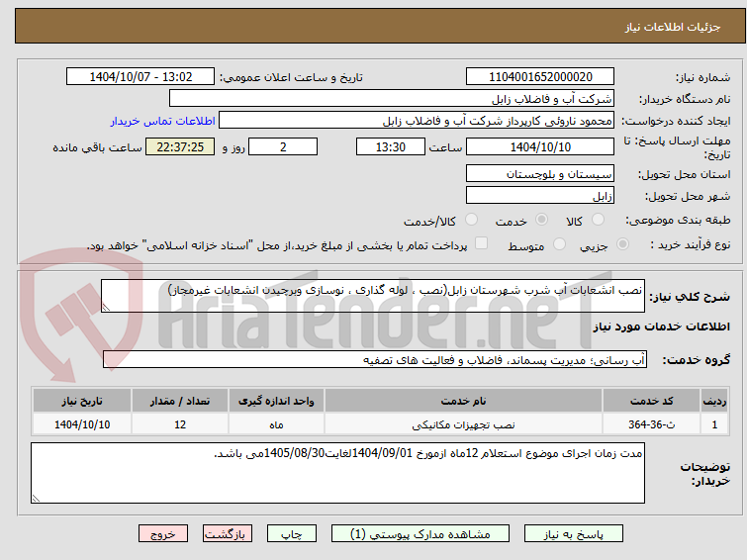Select the کالا radio button
The image size is (747, 560).
[598, 220]
